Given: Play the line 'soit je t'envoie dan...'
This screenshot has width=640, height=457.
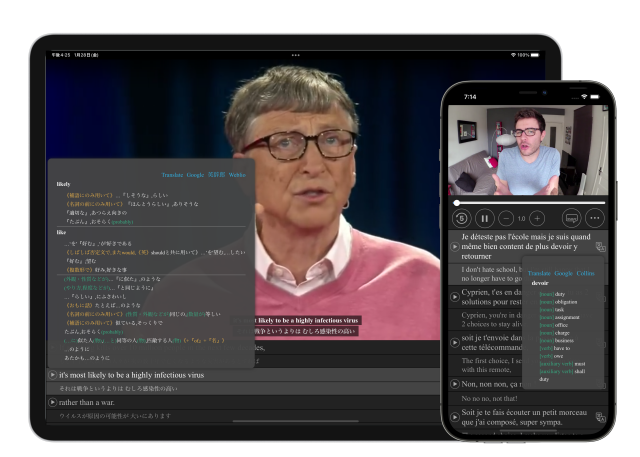Looking at the screenshot, I should (x=454, y=342).
